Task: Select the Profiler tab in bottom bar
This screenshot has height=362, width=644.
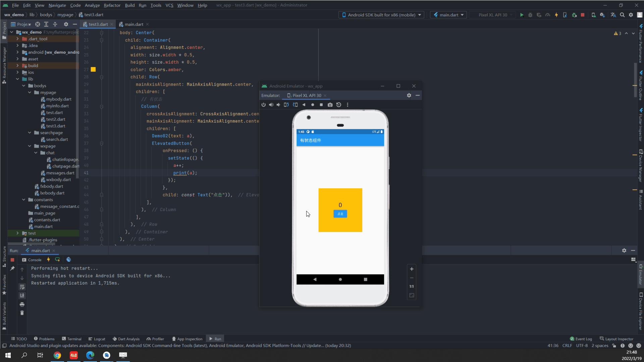Action: [158, 339]
